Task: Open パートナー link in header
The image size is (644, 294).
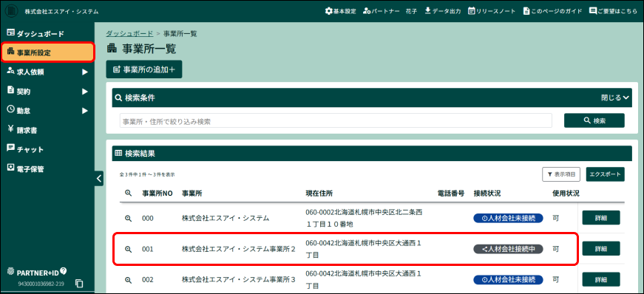Action: pos(381,11)
